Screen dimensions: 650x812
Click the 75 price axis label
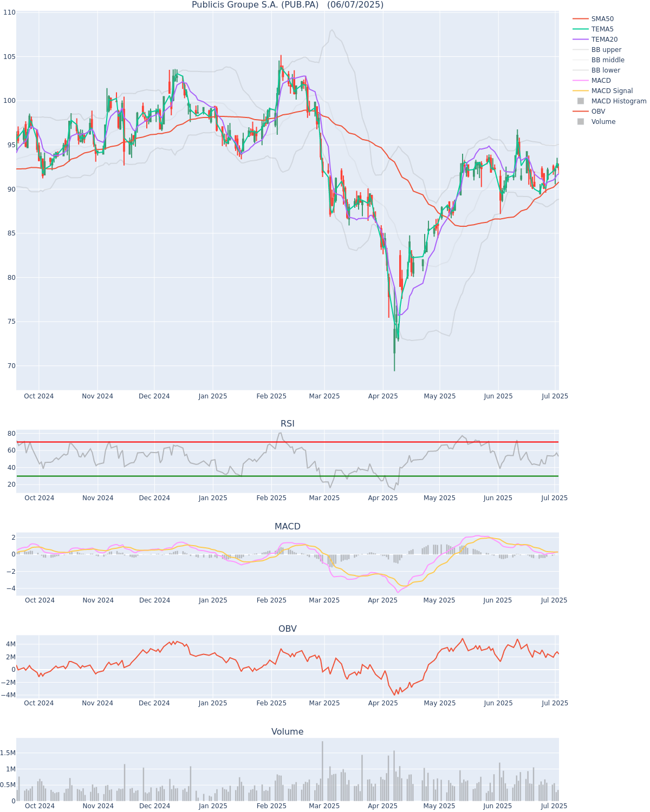coord(11,322)
